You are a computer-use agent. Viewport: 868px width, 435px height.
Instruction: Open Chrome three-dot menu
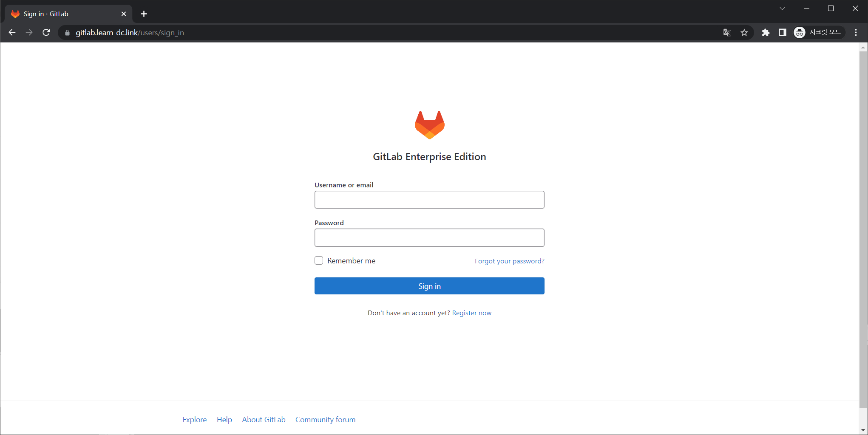pyautogui.click(x=856, y=33)
